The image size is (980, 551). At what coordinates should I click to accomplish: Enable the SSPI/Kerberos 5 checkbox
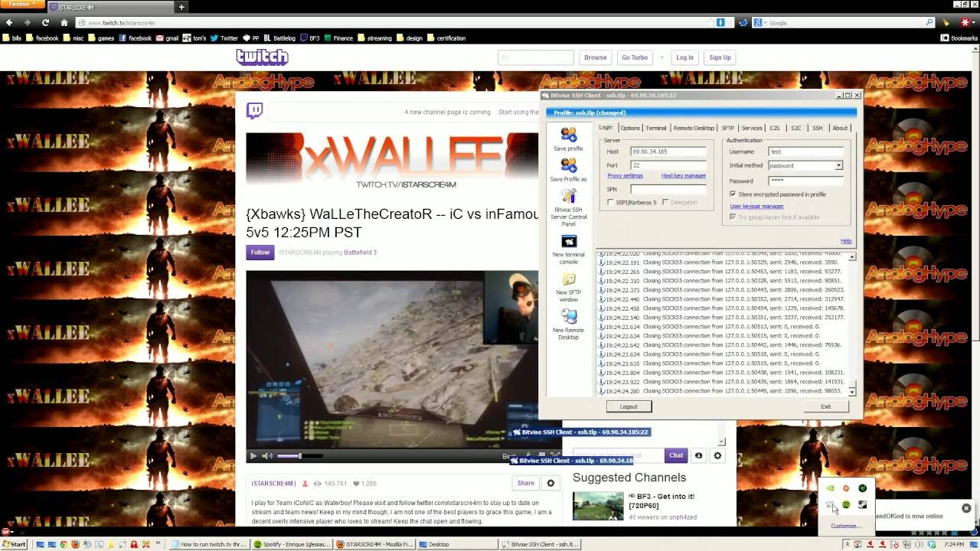click(x=610, y=202)
